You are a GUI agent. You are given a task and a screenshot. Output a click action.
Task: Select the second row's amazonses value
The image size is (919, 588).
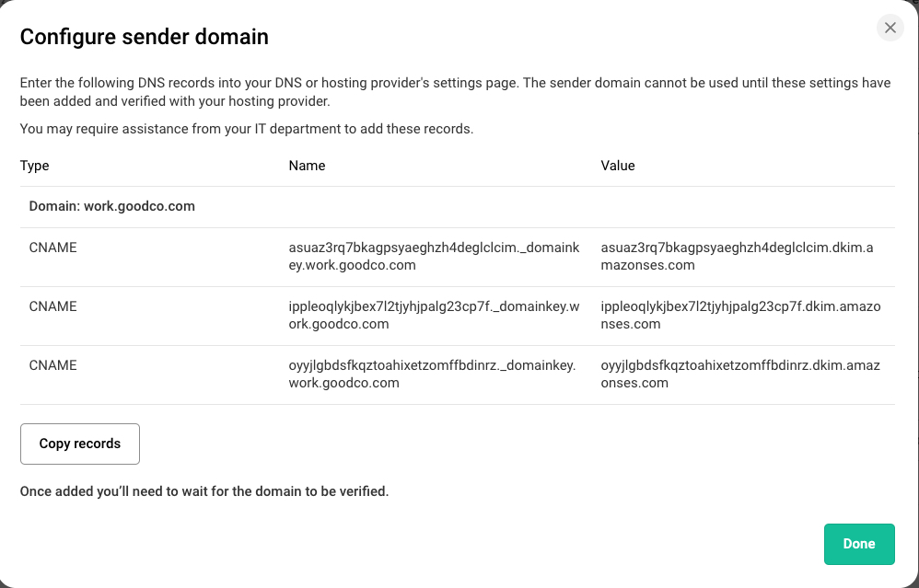click(739, 315)
